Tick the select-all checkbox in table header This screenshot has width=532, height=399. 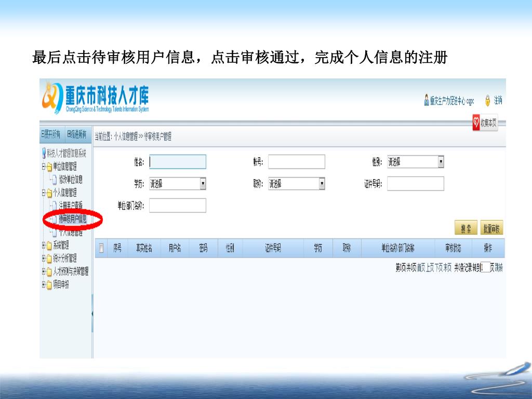tap(101, 248)
